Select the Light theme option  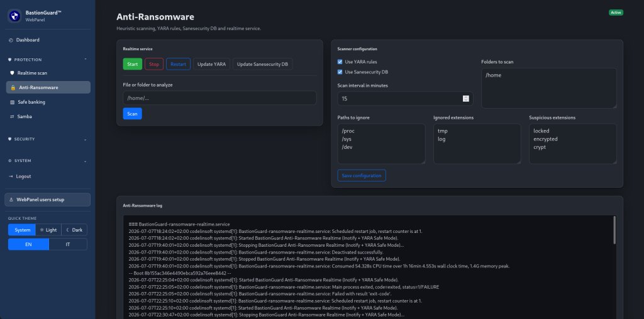click(x=48, y=230)
